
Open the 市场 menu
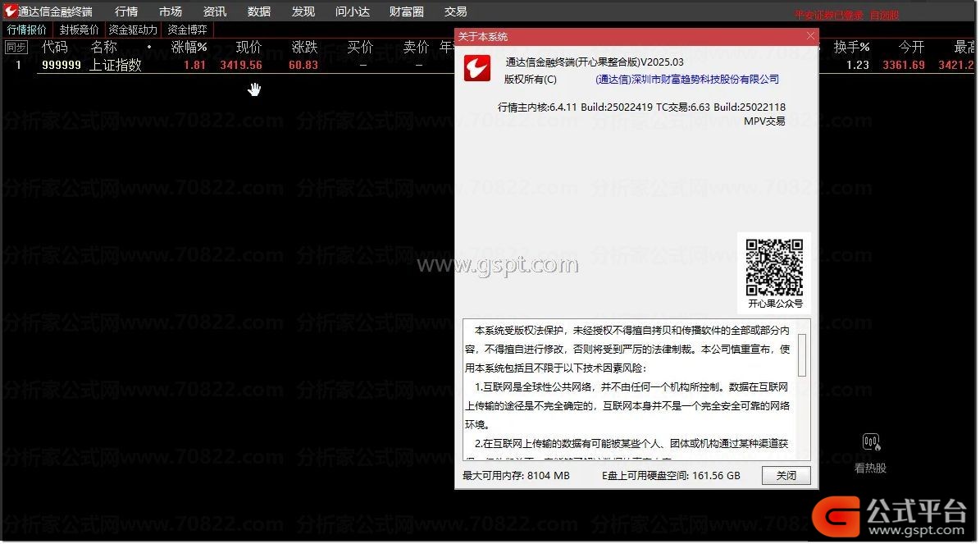click(x=170, y=11)
